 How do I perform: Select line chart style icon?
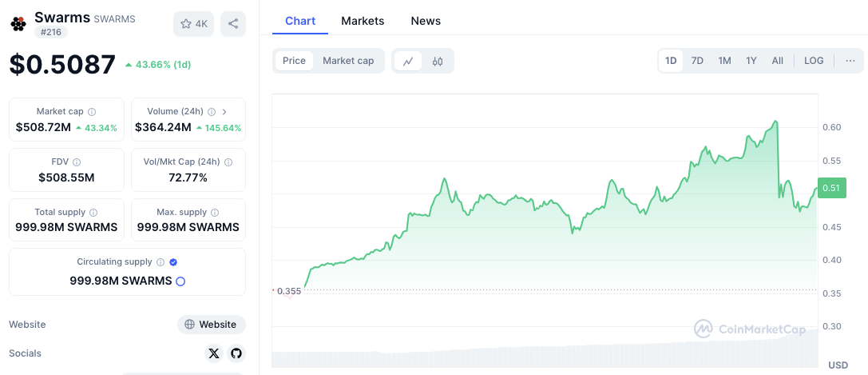pyautogui.click(x=408, y=61)
